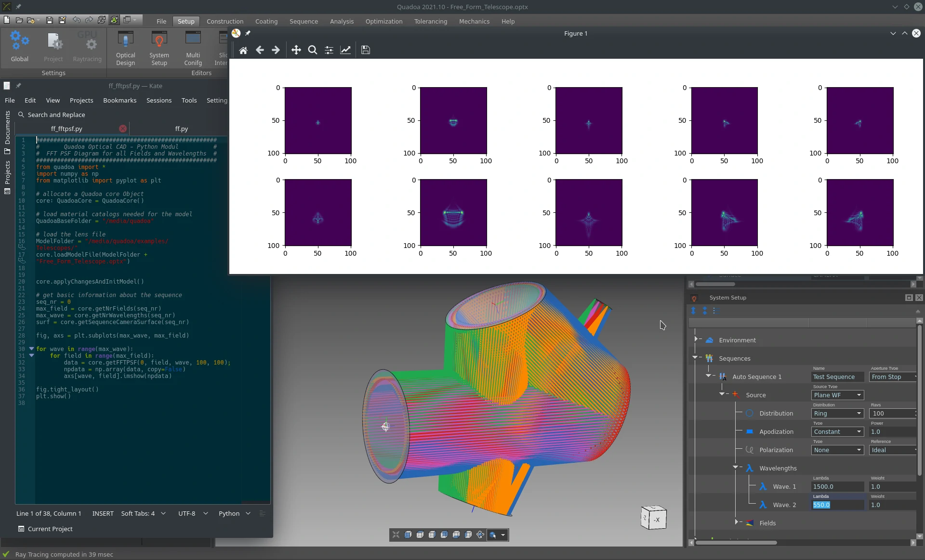Collapse the for wave loop fold marker
Screen dimensions: 925x560
tap(31, 349)
